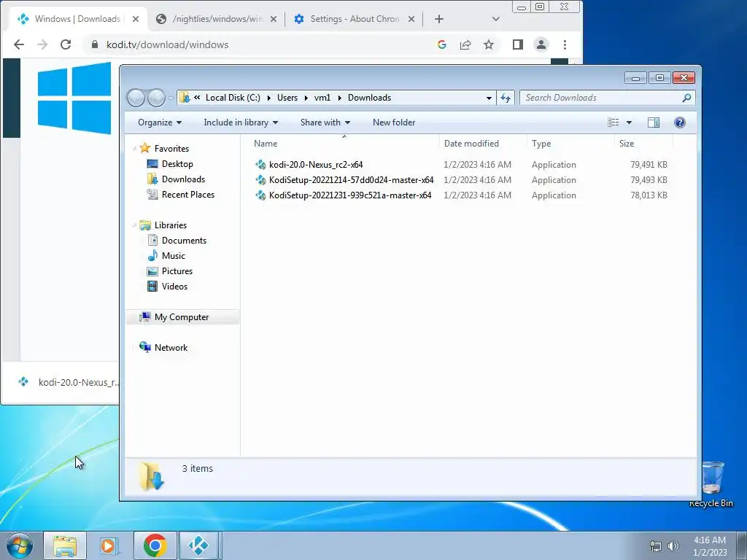Click the Windows Explorer taskbar icon
The width and height of the screenshot is (747, 560).
[65, 545]
